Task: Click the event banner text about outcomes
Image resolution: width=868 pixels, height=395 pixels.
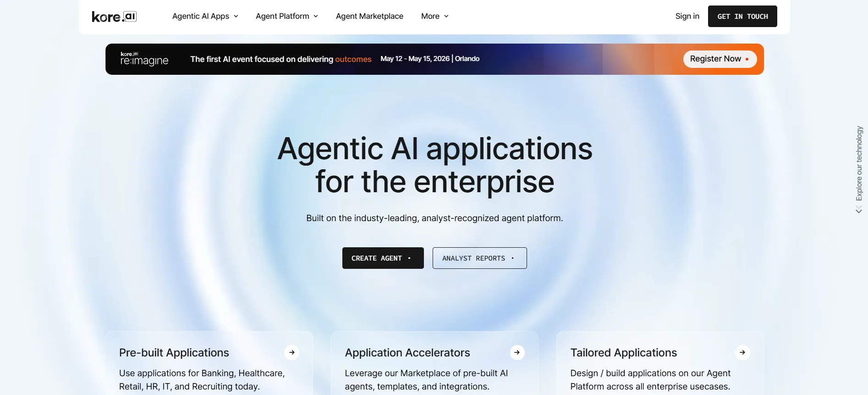Action: tap(281, 59)
